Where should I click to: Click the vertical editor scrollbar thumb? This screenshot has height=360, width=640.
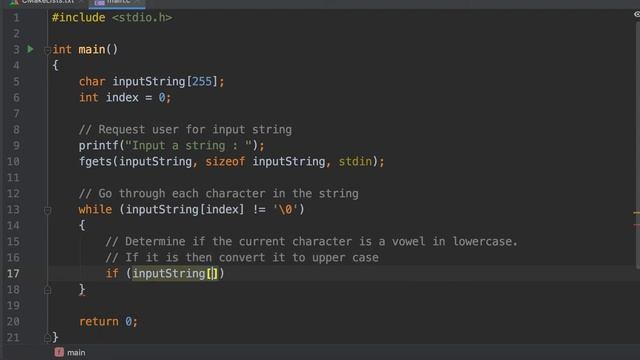point(638,145)
